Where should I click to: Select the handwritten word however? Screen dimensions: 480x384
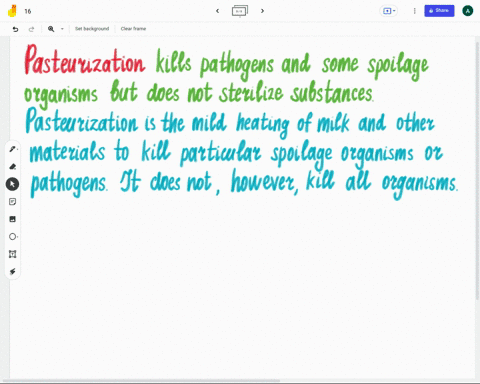pyautogui.click(x=264, y=182)
